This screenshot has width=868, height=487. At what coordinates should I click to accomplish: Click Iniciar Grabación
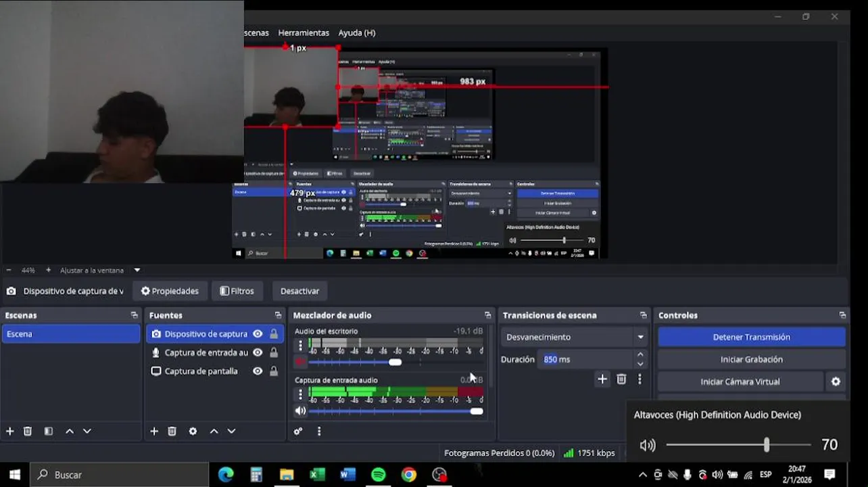(752, 359)
